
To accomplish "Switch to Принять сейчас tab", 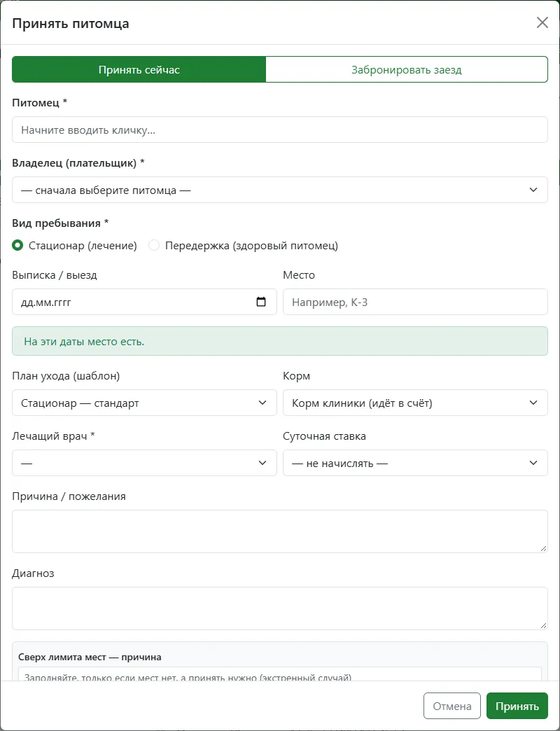I will [139, 69].
